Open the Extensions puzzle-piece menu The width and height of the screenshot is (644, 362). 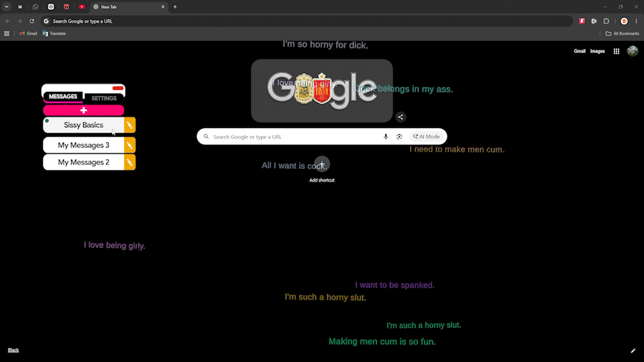[606, 21]
